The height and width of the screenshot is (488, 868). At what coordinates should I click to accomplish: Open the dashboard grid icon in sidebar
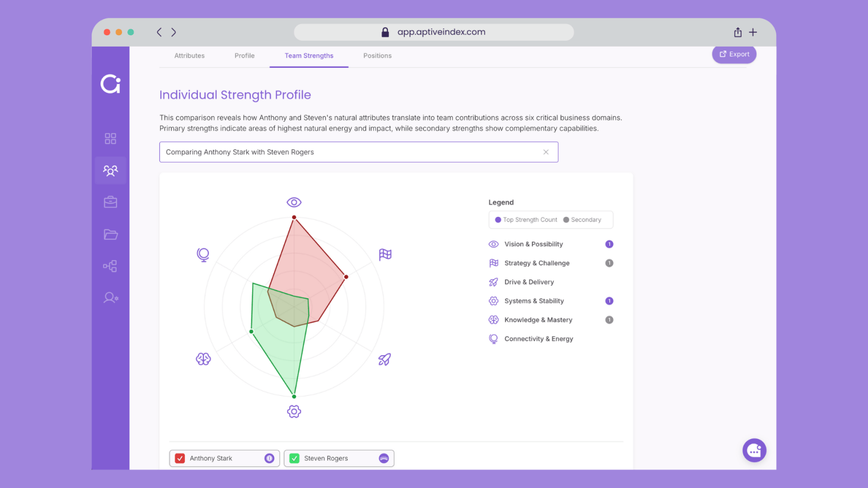click(111, 139)
